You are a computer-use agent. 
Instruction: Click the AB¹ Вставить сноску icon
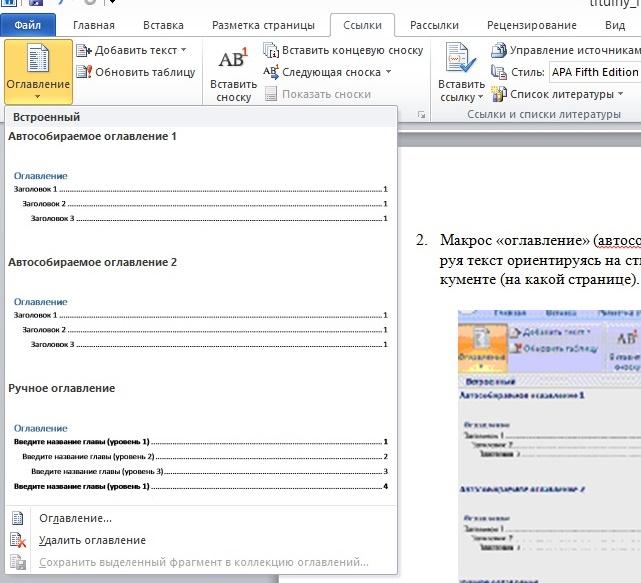[x=233, y=59]
